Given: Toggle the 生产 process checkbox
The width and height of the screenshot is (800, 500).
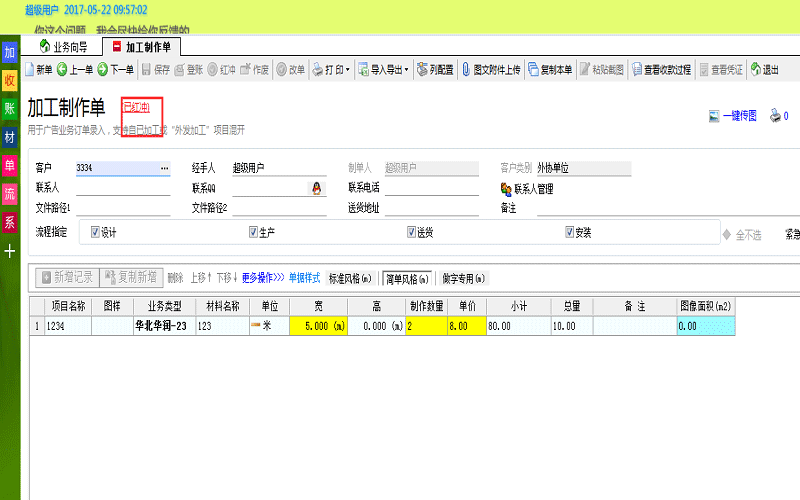Looking at the screenshot, I should [x=254, y=232].
